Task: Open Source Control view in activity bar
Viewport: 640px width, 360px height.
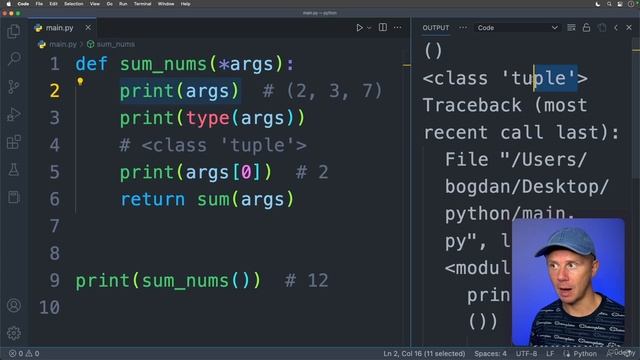Action: (x=14, y=87)
